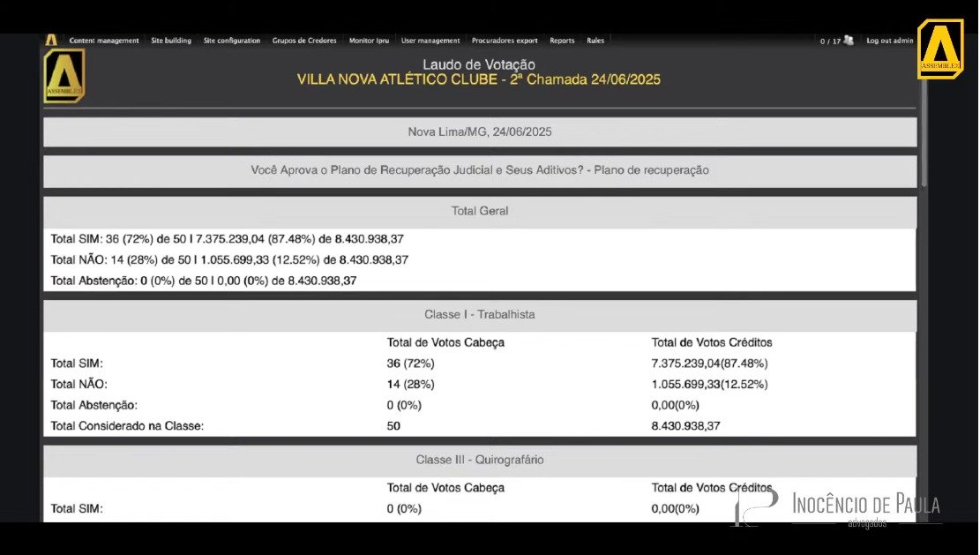Select the Total SIM: 36 (72%) de 50 line
The image size is (980, 555).
pos(227,239)
